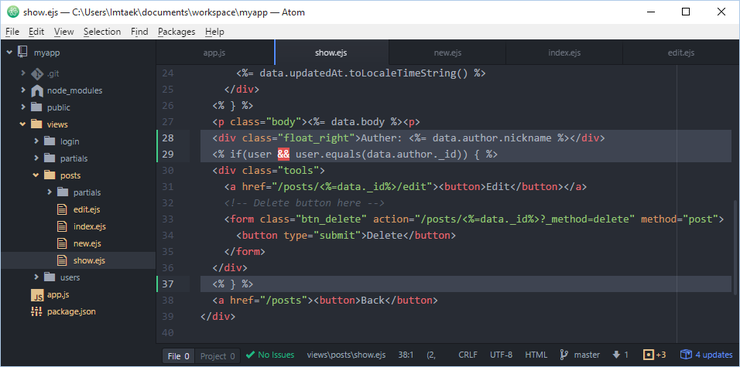Image resolution: width=740 pixels, height=367 pixels.
Task: Click the myapp project root icon
Action: point(22,52)
